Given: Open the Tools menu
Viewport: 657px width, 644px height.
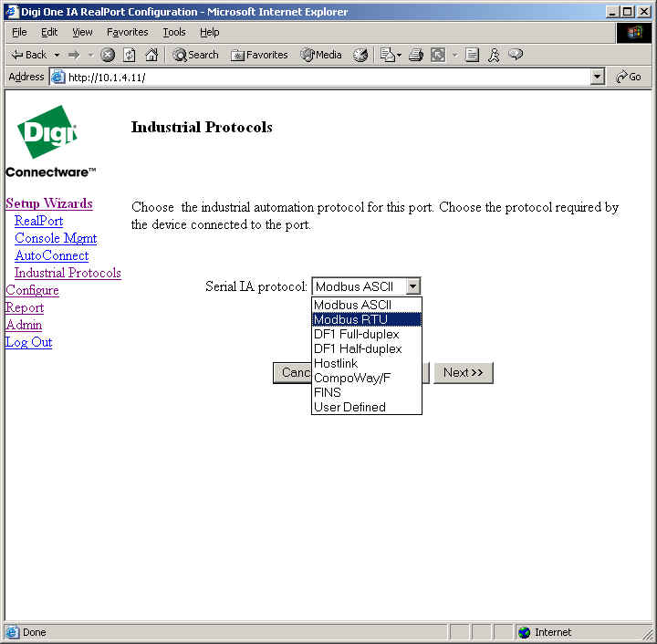Looking at the screenshot, I should pyautogui.click(x=173, y=32).
